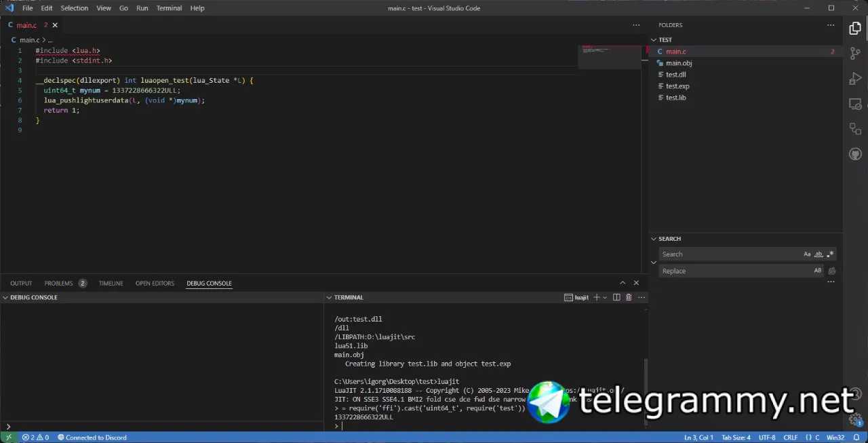Open the Run menu
This screenshot has height=443, width=868.
click(142, 8)
